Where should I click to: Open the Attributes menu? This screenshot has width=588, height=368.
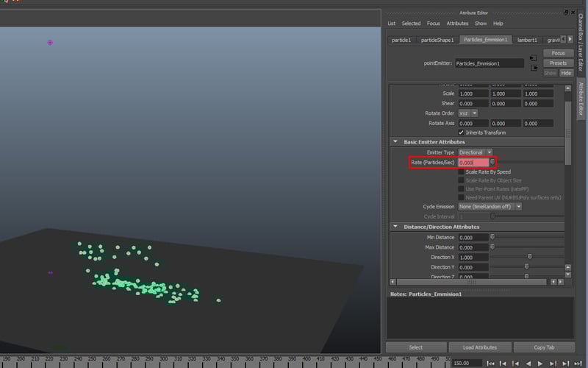pyautogui.click(x=457, y=24)
